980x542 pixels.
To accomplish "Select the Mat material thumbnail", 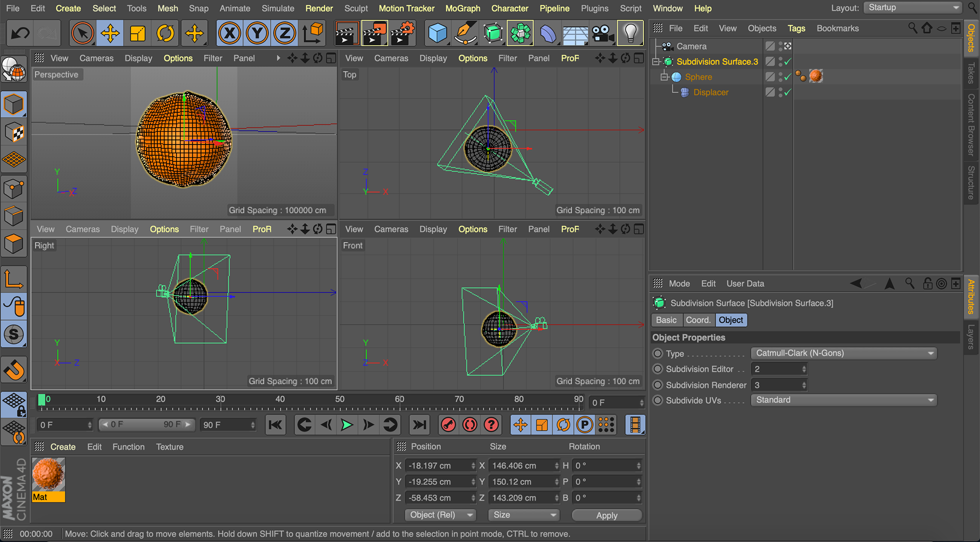I will click(x=48, y=475).
